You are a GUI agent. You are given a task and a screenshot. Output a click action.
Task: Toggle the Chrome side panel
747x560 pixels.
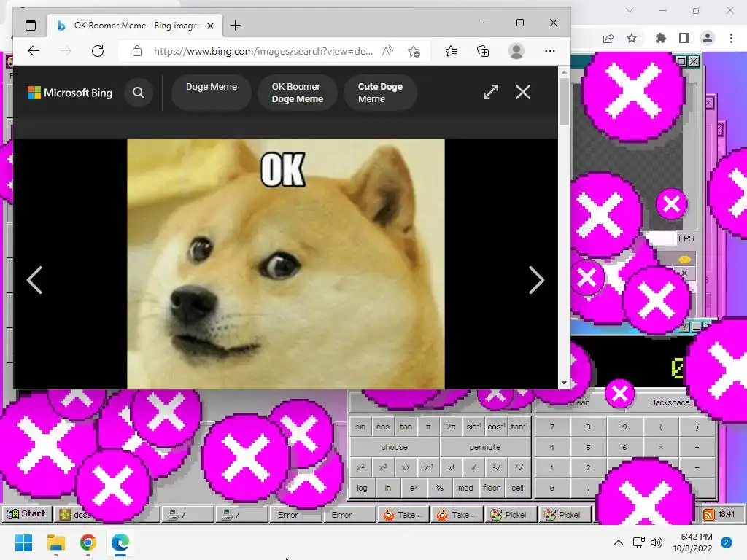coord(684,38)
